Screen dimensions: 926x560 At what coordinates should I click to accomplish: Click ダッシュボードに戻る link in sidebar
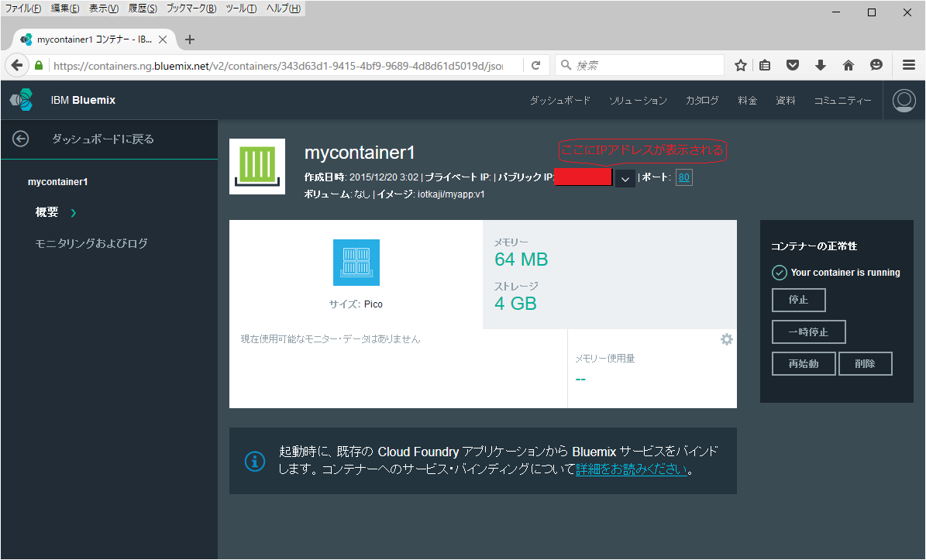click(x=103, y=139)
